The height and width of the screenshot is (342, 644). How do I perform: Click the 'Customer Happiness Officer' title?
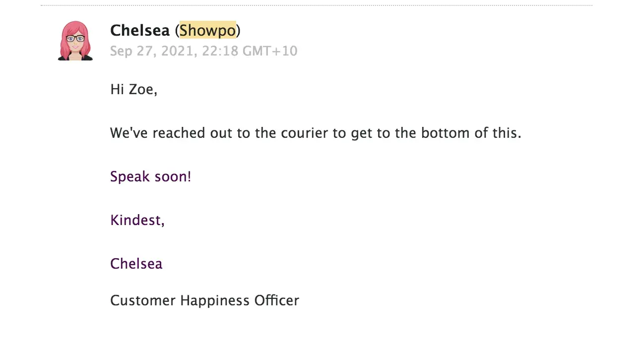pos(204,300)
